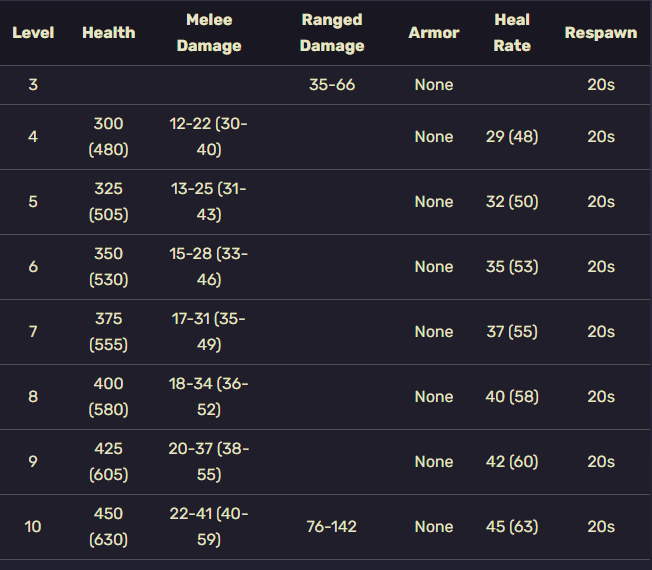Image resolution: width=652 pixels, height=570 pixels.
Task: Select the 12-22 (30-40) melee damage cell
Action: (209, 137)
